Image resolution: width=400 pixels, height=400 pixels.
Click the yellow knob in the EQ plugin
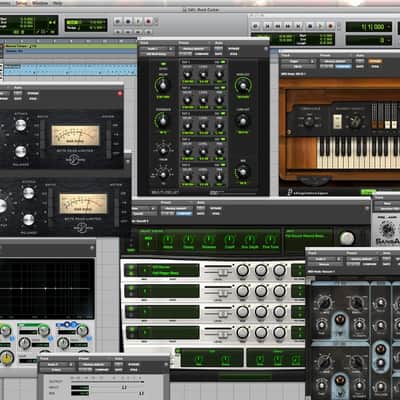point(7,358)
